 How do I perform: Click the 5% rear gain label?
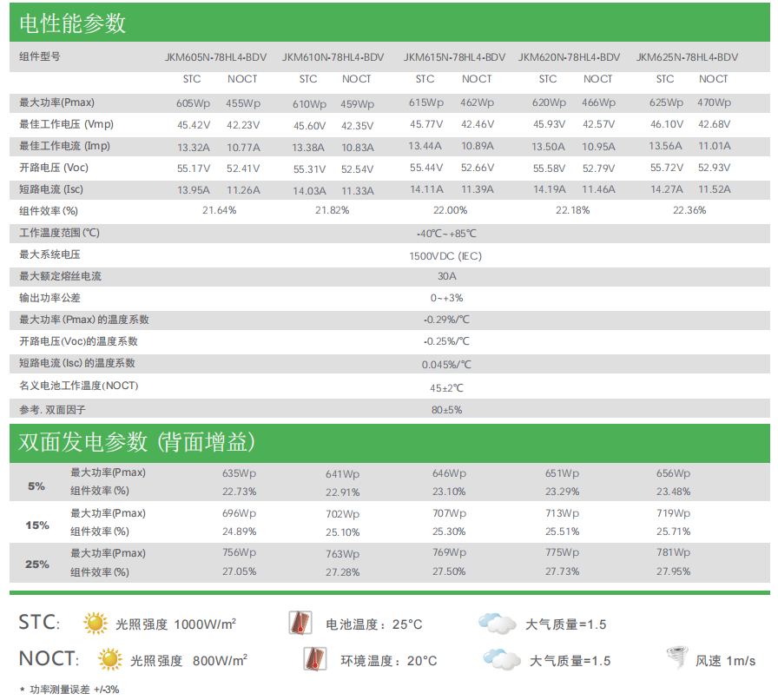coord(36,486)
